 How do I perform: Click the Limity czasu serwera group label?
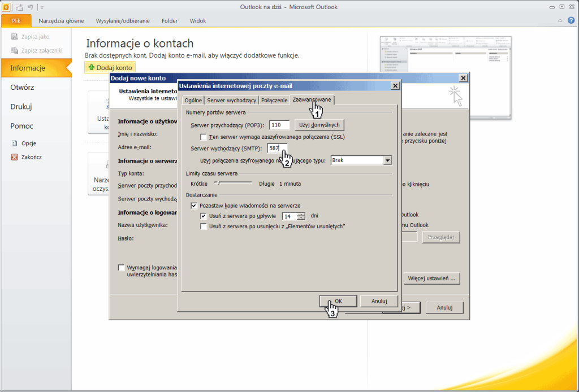212,173
